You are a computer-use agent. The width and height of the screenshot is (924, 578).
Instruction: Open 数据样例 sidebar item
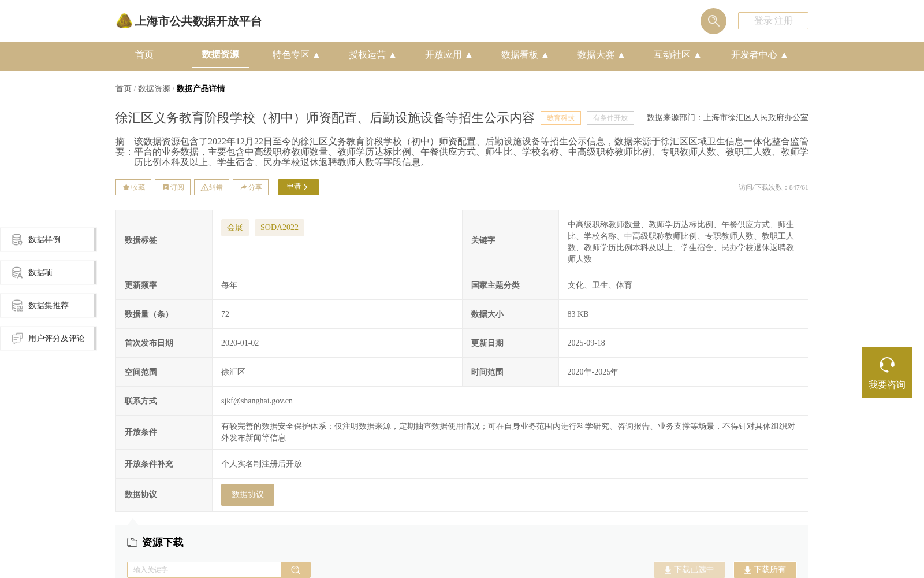tap(48, 239)
